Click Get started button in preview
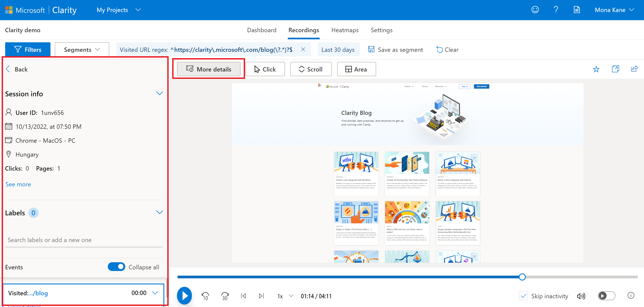Viewport: 644px width, 307px height. (482, 87)
